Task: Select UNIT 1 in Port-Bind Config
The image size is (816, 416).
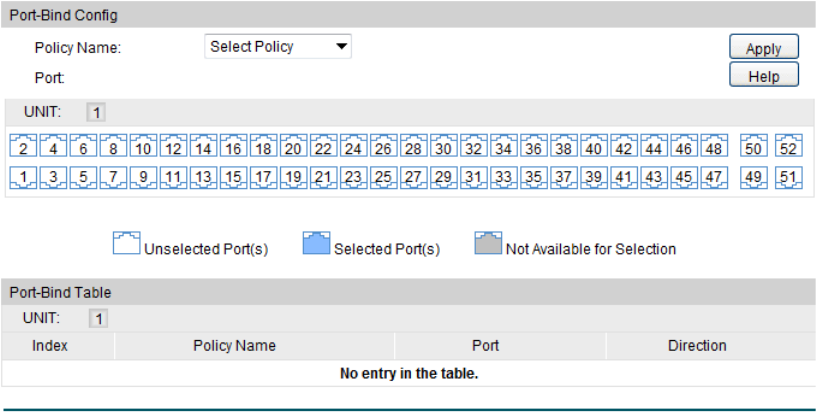Action: point(96,112)
